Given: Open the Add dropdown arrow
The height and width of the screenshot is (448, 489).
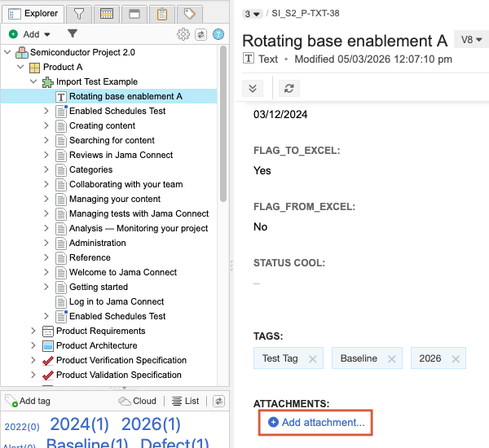Looking at the screenshot, I should click(x=47, y=34).
